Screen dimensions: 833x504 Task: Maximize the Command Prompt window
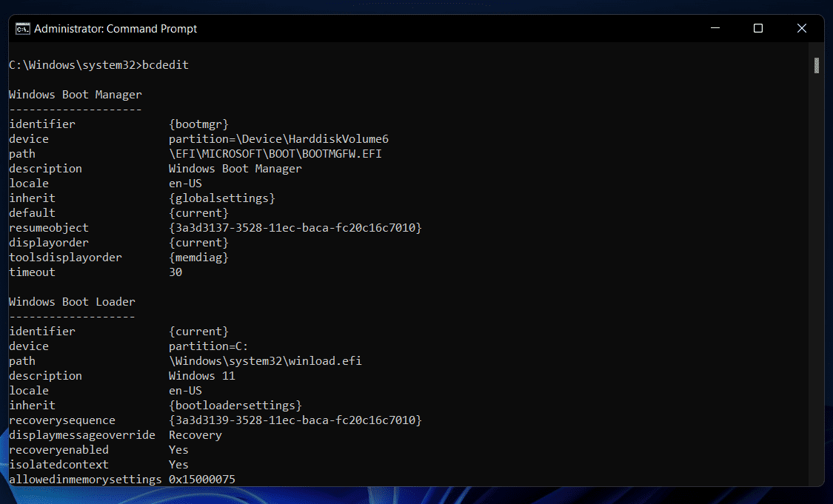click(757, 29)
